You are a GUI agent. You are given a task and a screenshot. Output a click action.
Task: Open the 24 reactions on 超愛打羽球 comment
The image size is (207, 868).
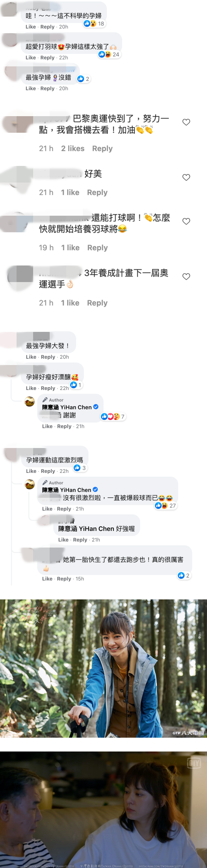pyautogui.click(x=109, y=54)
